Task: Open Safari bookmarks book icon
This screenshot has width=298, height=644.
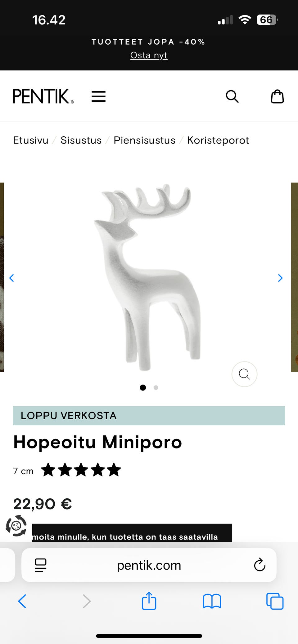Action: 212,601
